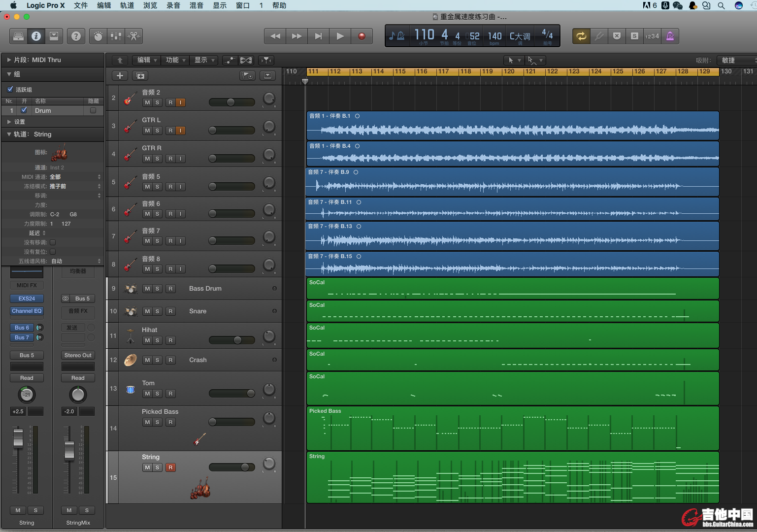The width and height of the screenshot is (757, 532).
Task: Click the Stereo Out output slot
Action: click(78, 355)
